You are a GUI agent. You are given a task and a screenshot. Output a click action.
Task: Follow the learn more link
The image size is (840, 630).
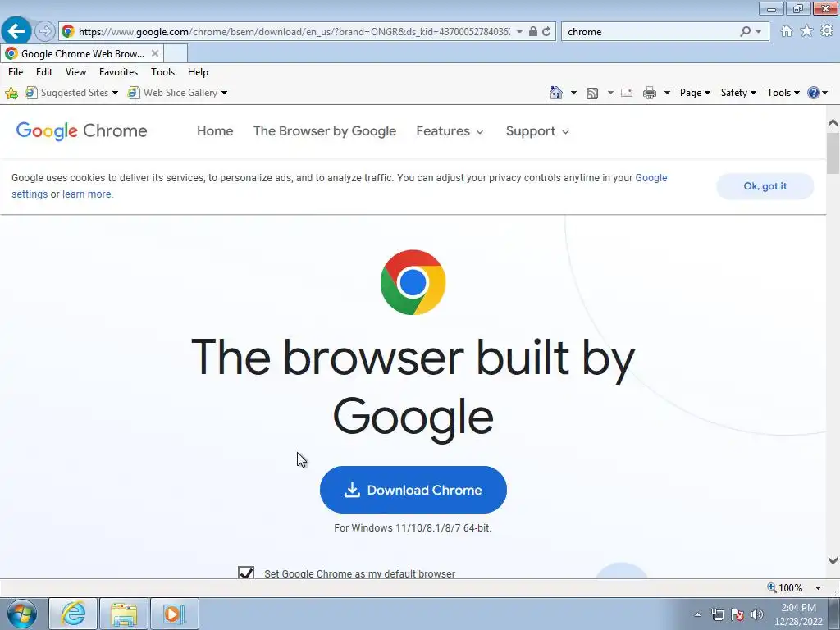click(87, 194)
